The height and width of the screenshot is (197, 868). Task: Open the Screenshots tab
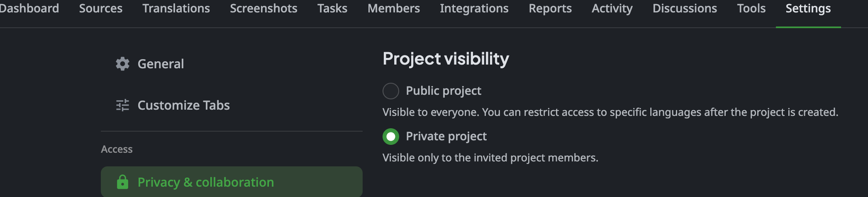click(x=263, y=8)
